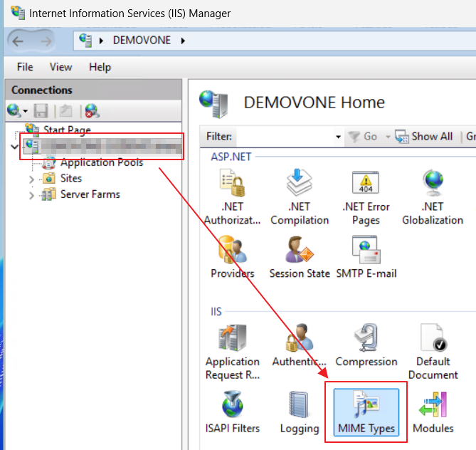The width and height of the screenshot is (476, 450).
Task: Open the Compression feature
Action: pos(366,345)
